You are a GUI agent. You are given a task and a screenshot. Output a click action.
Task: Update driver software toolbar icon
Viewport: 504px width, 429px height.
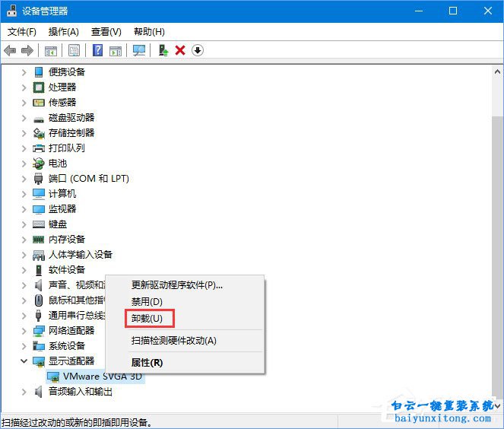(163, 50)
